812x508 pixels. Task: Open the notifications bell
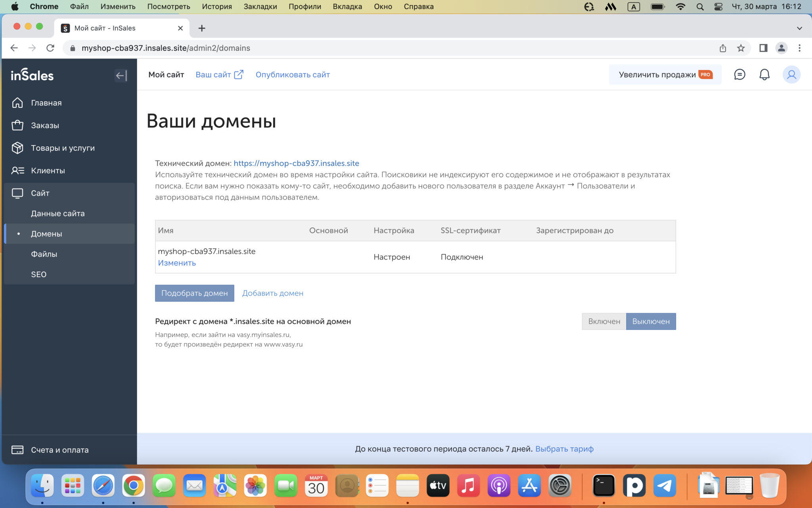click(764, 75)
